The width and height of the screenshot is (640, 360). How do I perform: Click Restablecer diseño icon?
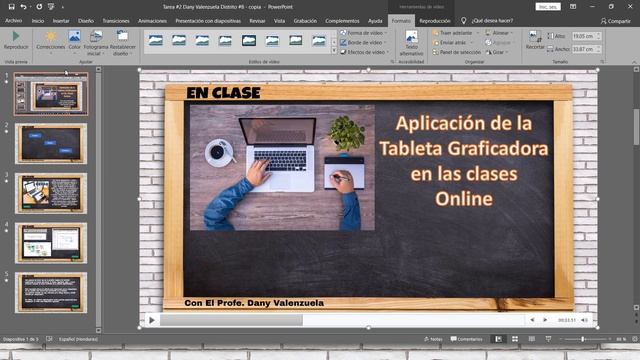(x=122, y=43)
